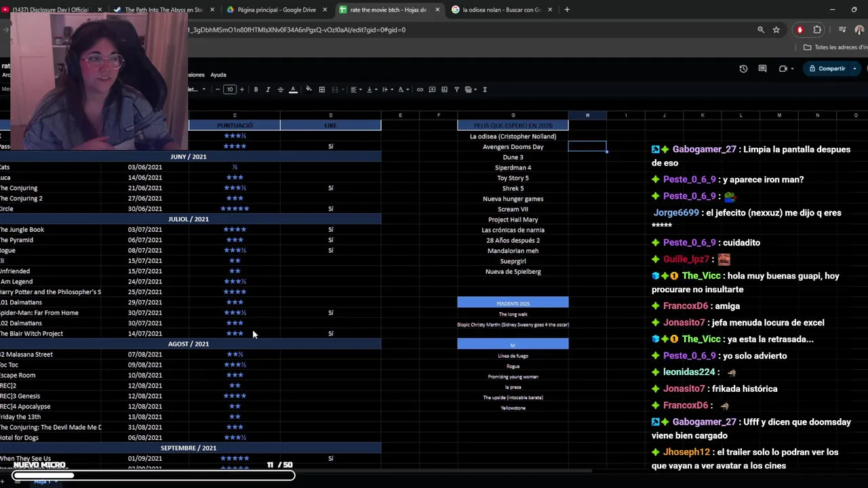
Task: Select the La odisea (Cristopher Nolland) cell
Action: 513,136
